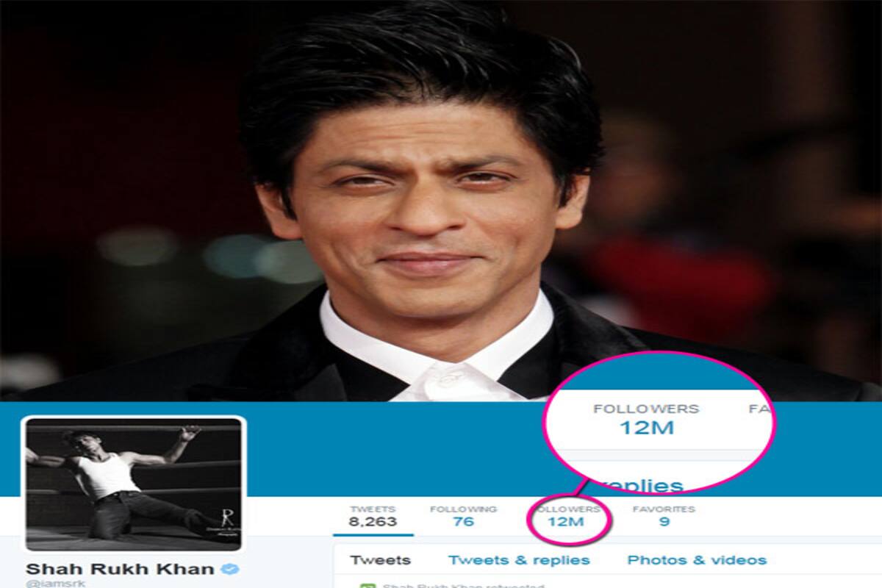View the Following list of 76
The height and width of the screenshot is (588, 882).
(463, 522)
